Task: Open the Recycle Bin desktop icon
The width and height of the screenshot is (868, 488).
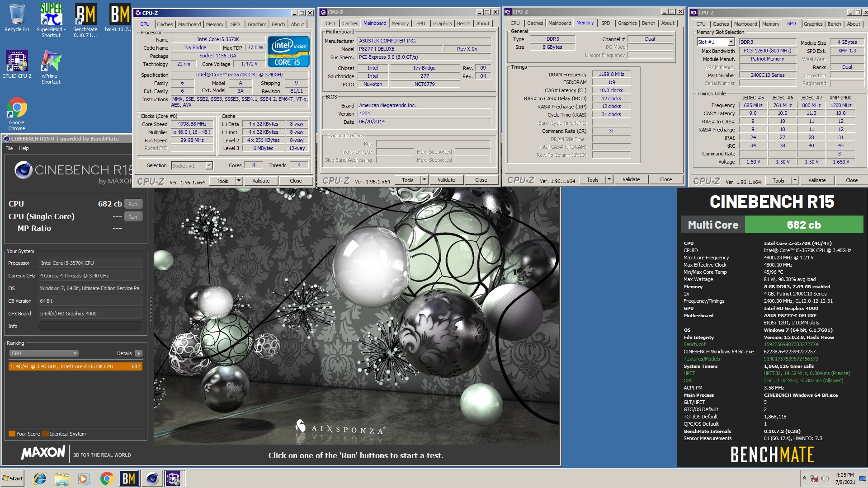Action: click(x=17, y=18)
